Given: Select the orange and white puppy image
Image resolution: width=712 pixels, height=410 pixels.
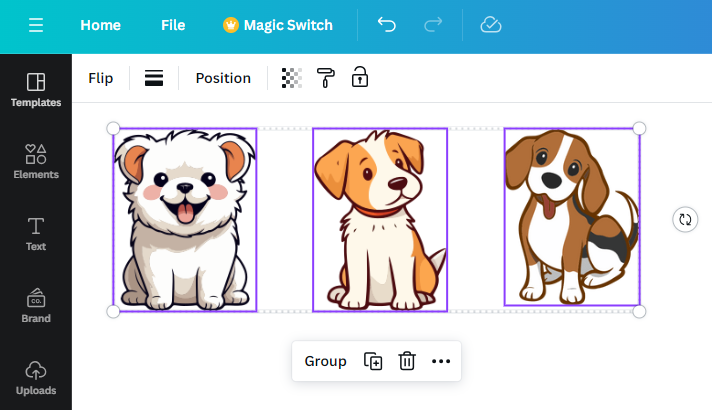Looking at the screenshot, I should tap(380, 220).
